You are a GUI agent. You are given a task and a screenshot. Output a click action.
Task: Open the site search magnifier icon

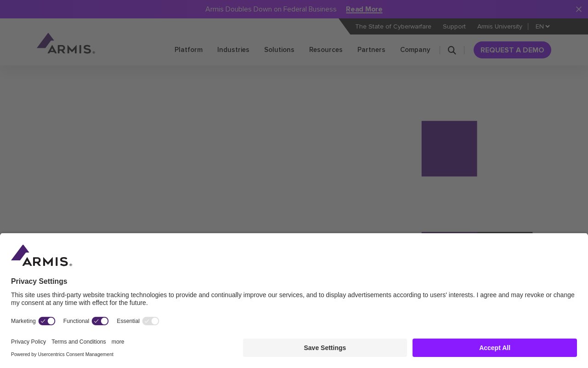[452, 50]
